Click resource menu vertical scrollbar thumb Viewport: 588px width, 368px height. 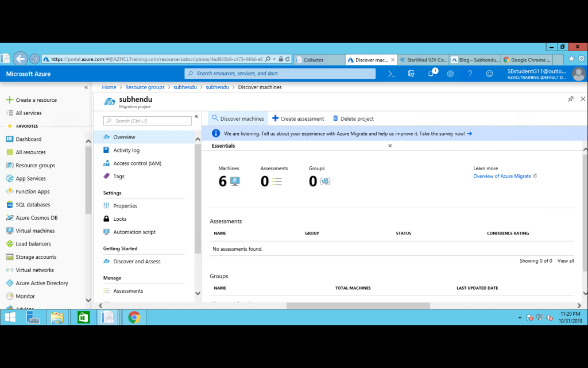(x=198, y=200)
